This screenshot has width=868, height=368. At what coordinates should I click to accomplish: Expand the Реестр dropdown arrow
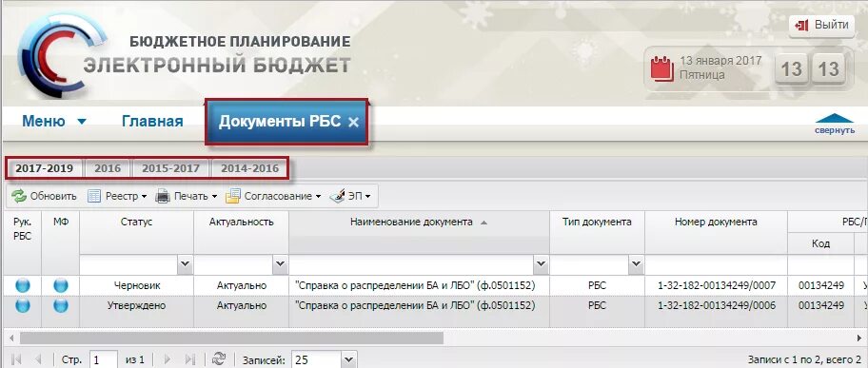(x=144, y=197)
